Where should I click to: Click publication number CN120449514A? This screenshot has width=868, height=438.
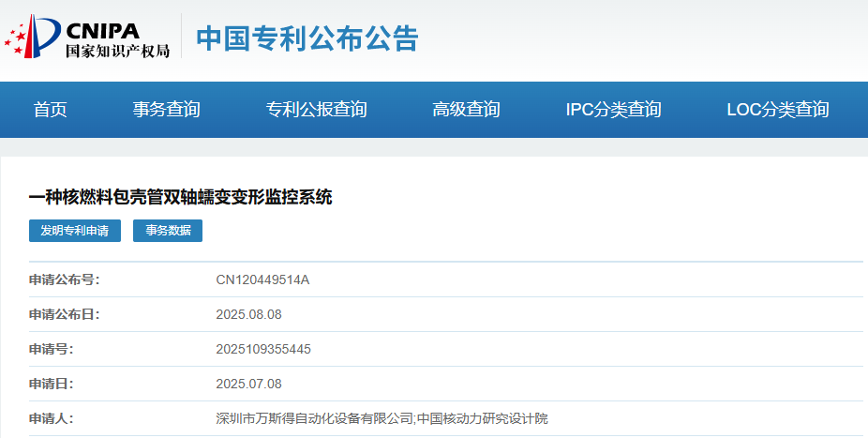click(262, 279)
